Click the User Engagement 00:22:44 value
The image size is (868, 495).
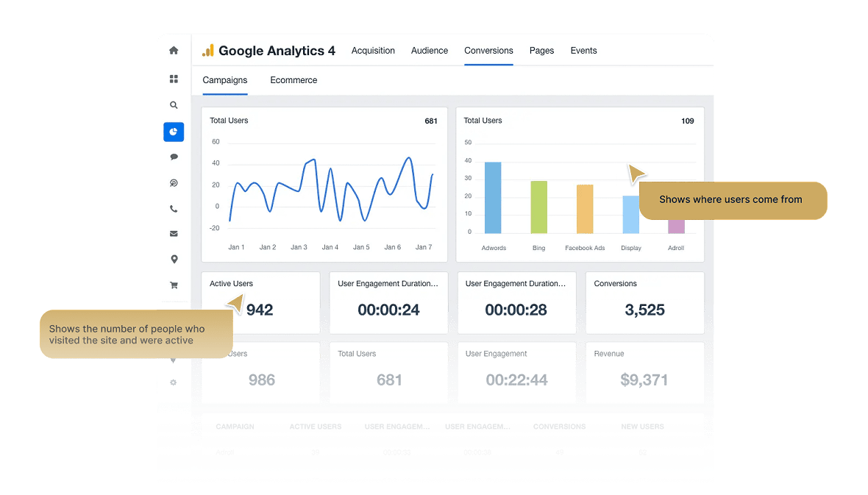click(516, 380)
